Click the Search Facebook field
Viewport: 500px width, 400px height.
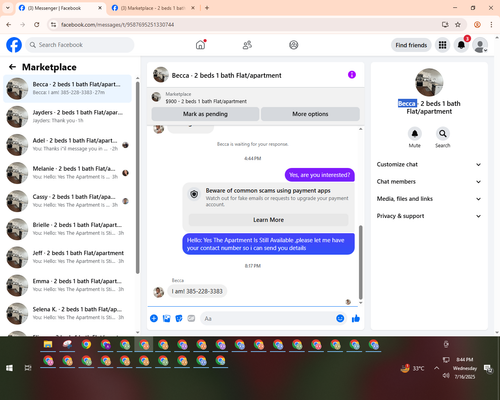(80, 45)
